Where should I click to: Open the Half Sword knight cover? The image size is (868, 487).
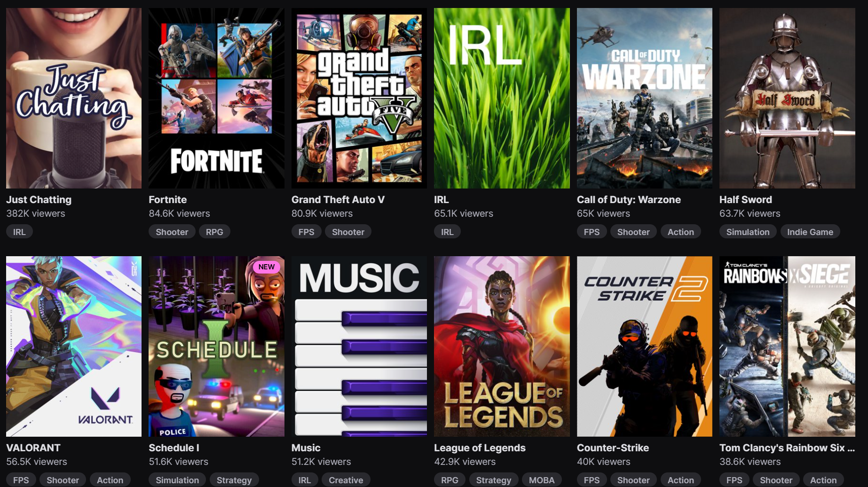[787, 98]
